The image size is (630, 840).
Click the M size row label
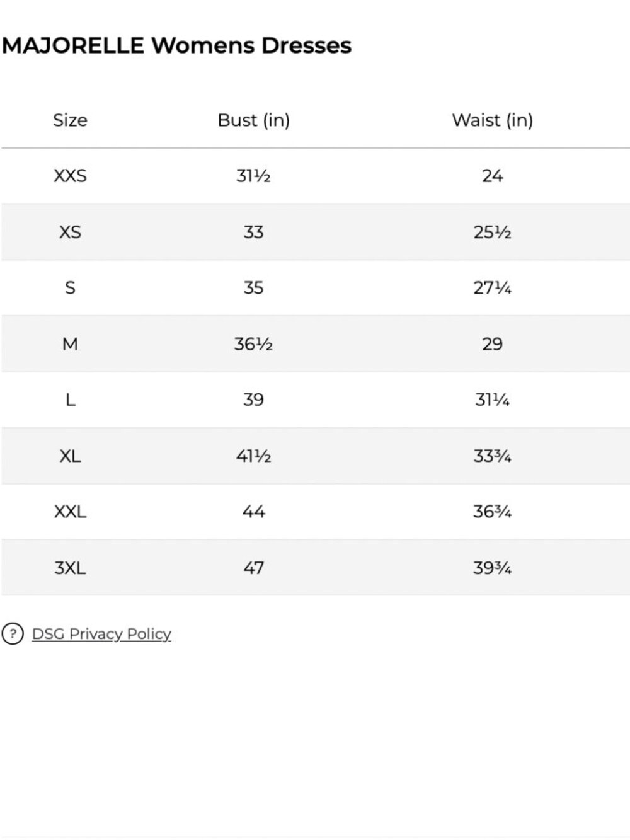70,344
